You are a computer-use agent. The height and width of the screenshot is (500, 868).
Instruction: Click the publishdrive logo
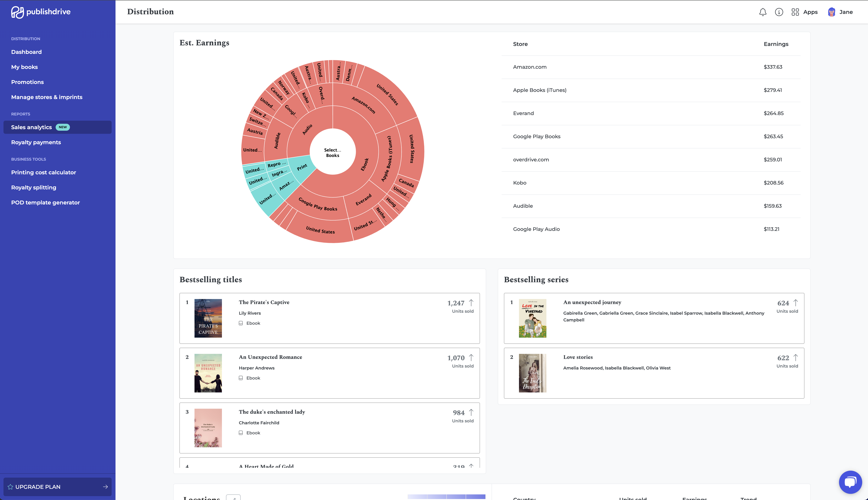(41, 12)
